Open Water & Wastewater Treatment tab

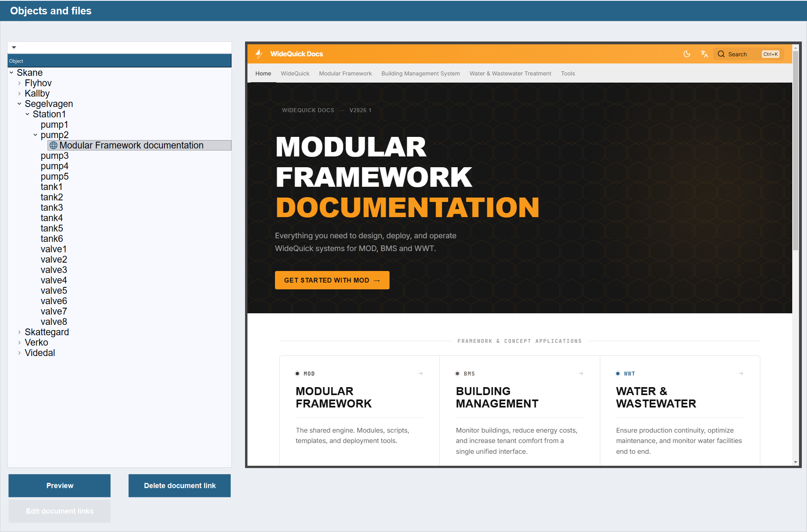click(x=510, y=73)
